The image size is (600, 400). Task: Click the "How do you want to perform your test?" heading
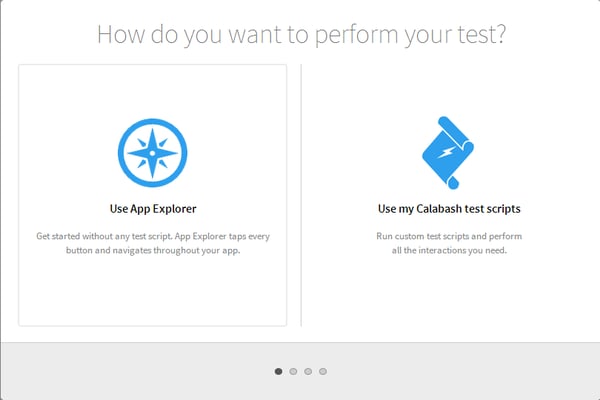pyautogui.click(x=301, y=34)
